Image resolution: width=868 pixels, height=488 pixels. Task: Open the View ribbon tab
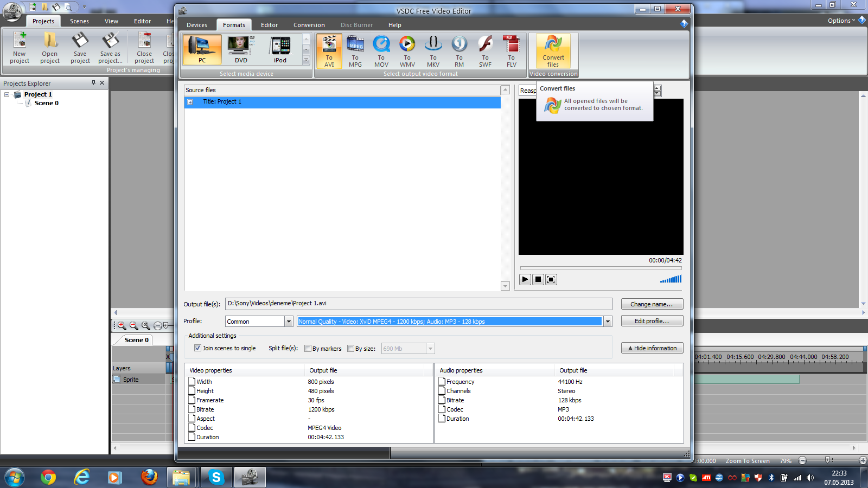(x=111, y=21)
